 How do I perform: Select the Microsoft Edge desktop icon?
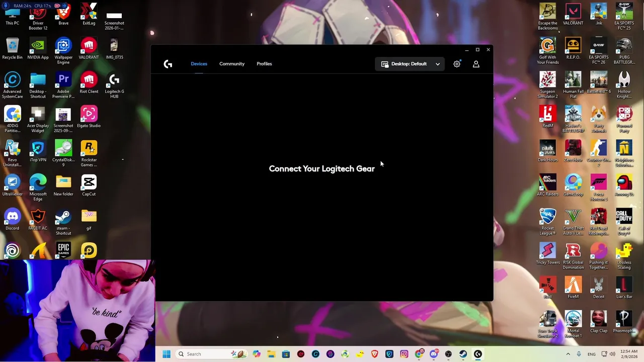coord(38,188)
